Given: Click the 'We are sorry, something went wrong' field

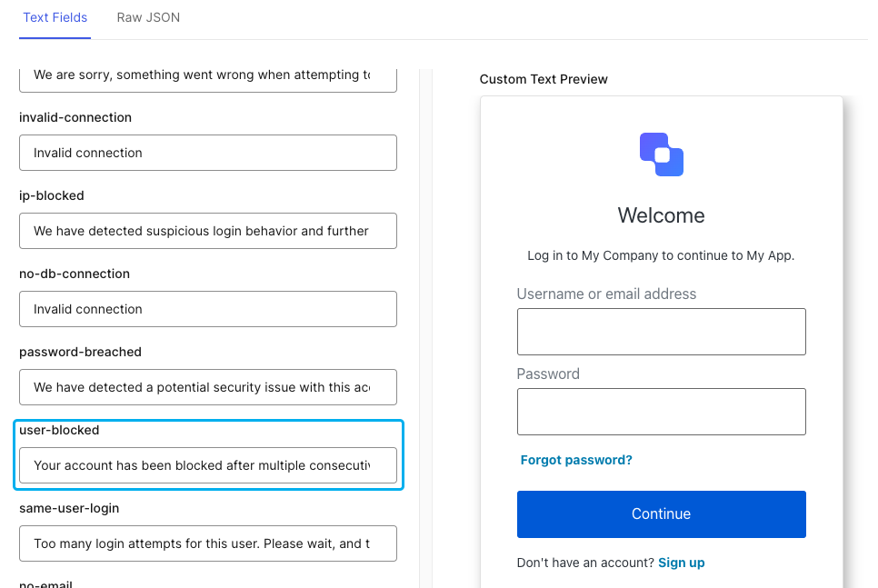Looking at the screenshot, I should click(x=207, y=75).
